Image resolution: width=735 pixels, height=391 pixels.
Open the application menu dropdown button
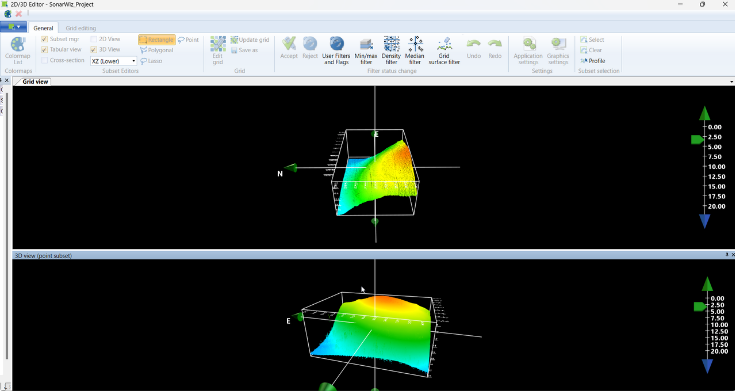[x=13, y=27]
